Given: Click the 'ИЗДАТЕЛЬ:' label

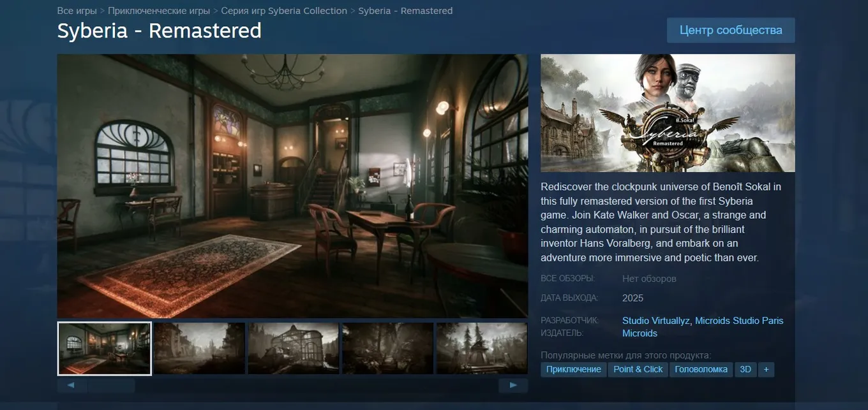Looking at the screenshot, I should (x=562, y=333).
